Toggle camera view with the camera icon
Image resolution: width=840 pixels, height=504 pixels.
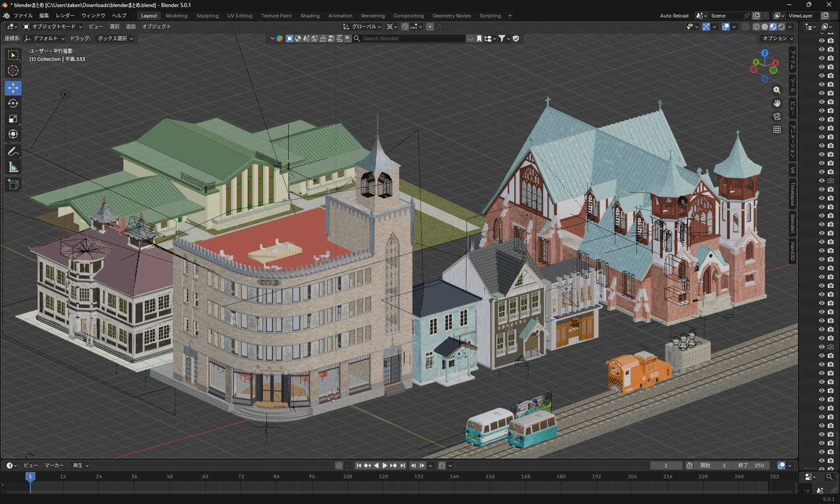pyautogui.click(x=777, y=117)
